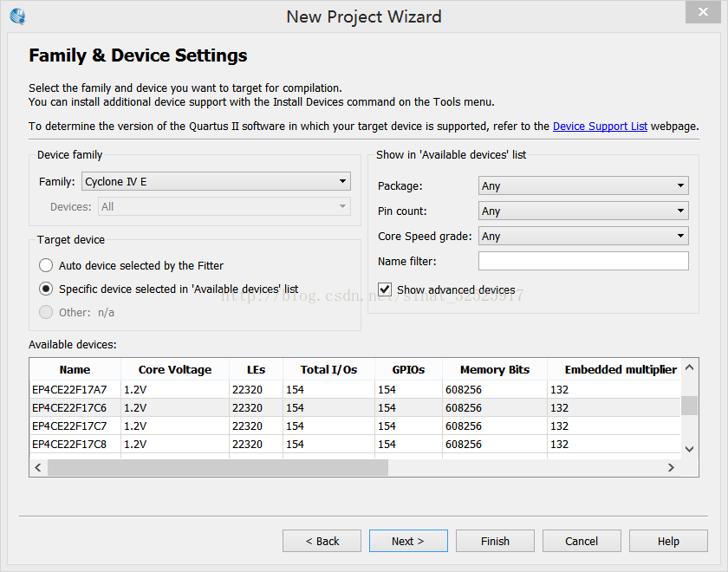Screen dimensions: 728x572
Task: Select device EP4CE22F17C8
Action: click(355, 444)
